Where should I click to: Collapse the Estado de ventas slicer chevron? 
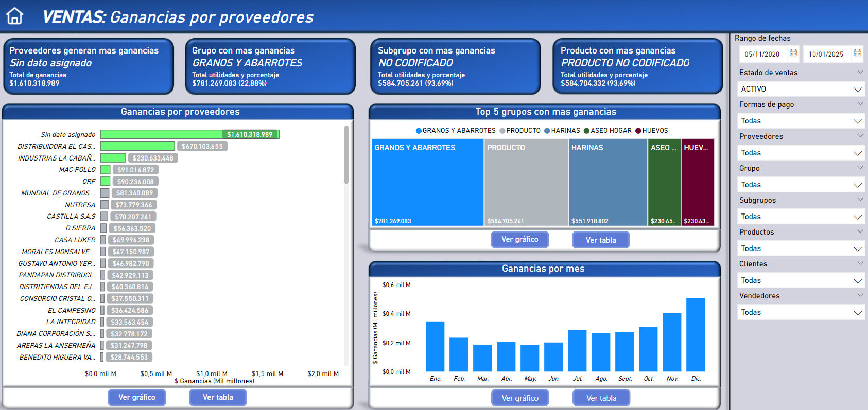(860, 72)
